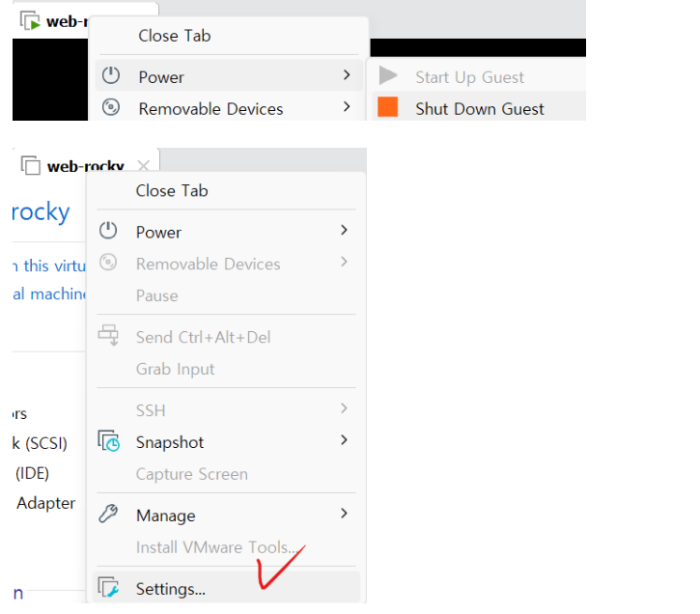
Task: Click the gray Start Up Guest play icon
Action: click(x=388, y=75)
